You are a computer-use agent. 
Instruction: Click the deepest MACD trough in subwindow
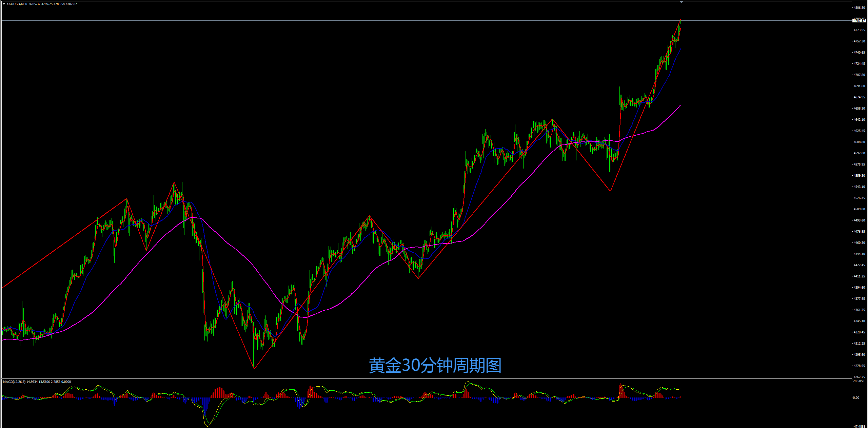208,426
